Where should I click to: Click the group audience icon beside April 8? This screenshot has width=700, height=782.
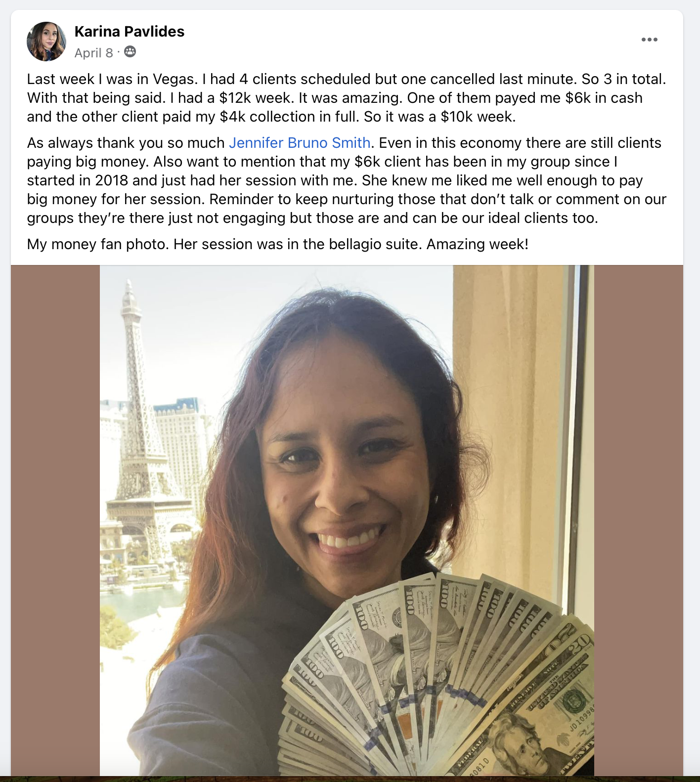point(130,52)
